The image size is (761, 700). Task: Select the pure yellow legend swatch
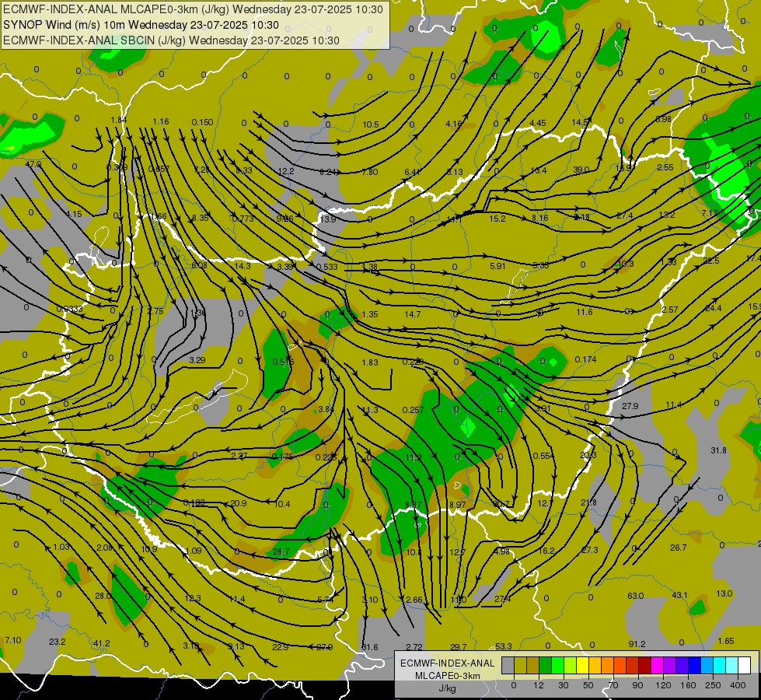[582, 666]
